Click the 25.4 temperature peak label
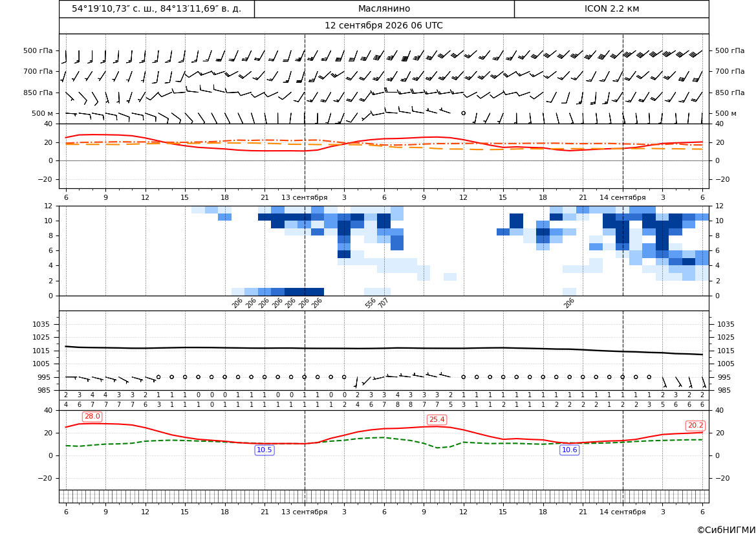 437,420
